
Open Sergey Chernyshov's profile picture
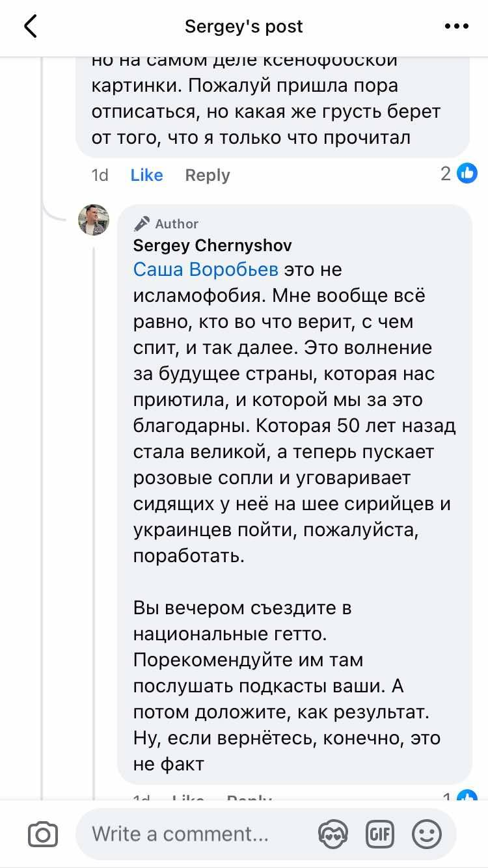point(94,219)
